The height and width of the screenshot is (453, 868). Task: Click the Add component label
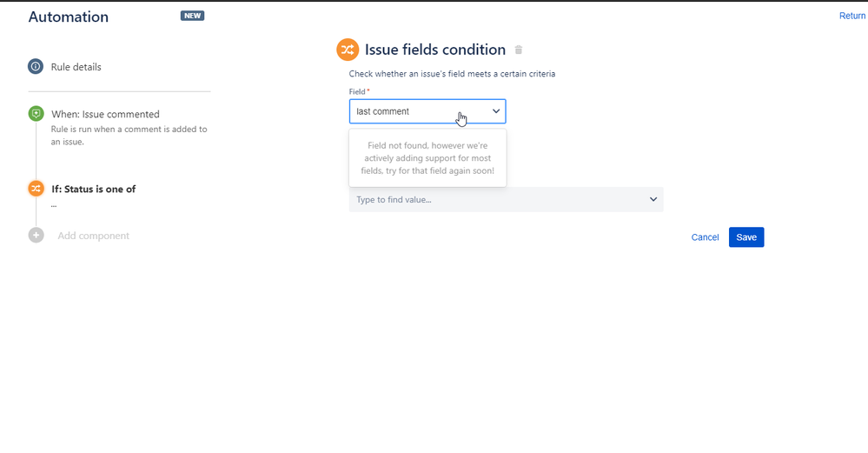(x=93, y=236)
